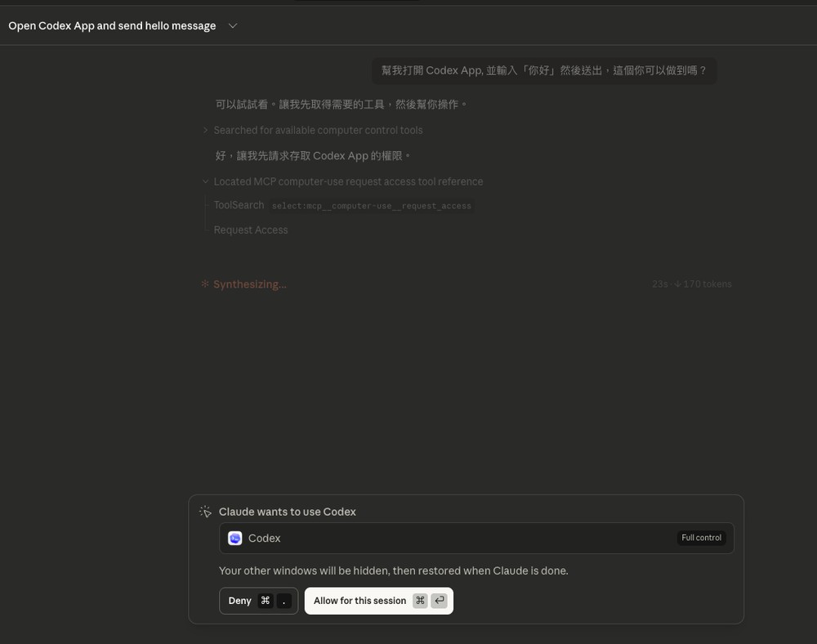Click the Codex app icon in permission dialog

[x=235, y=538]
